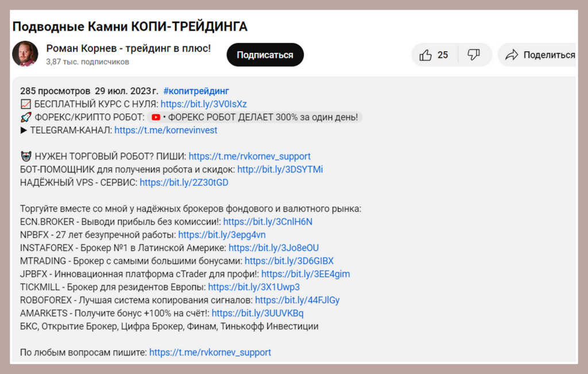Click the dislike thumbs-down icon
588x374 pixels.
pyautogui.click(x=474, y=55)
